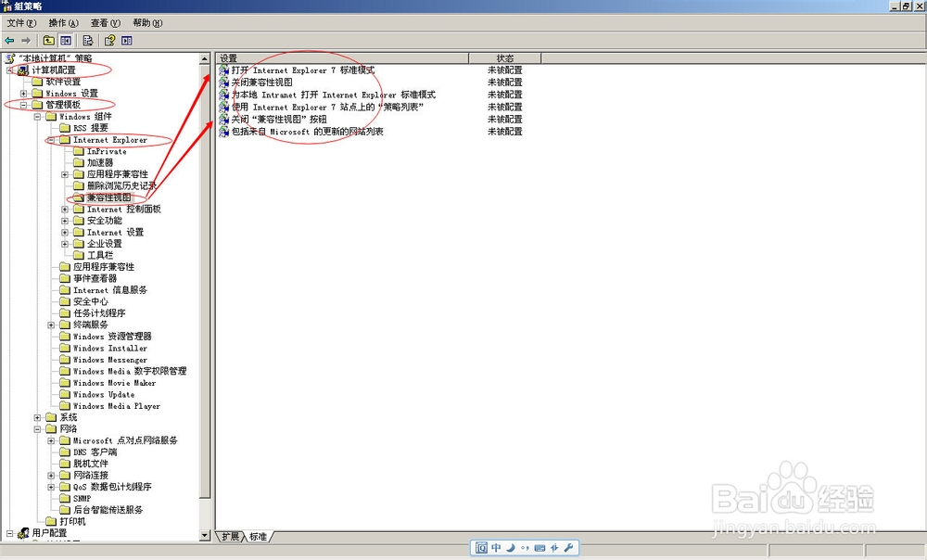Click the 打印机 folder icon
This screenshot has height=560, width=927.
tap(51, 522)
